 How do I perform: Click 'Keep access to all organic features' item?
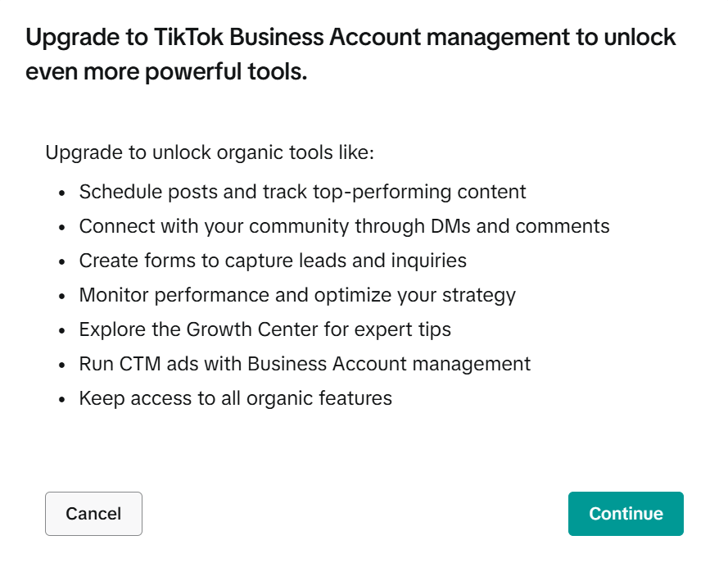click(x=235, y=398)
